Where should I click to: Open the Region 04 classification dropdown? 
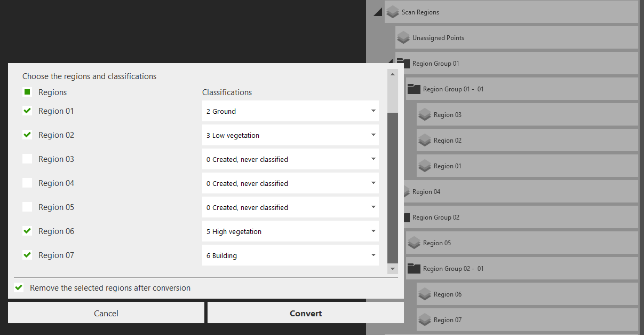click(290, 183)
